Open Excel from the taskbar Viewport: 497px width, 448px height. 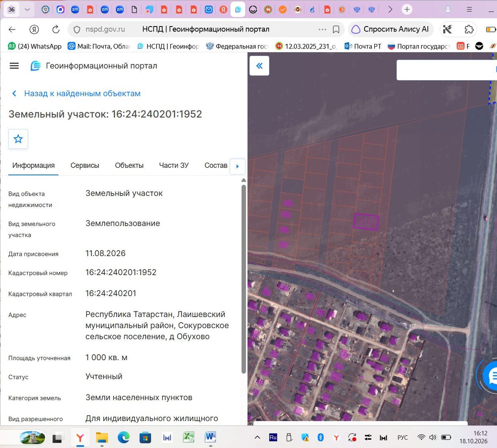(189, 437)
